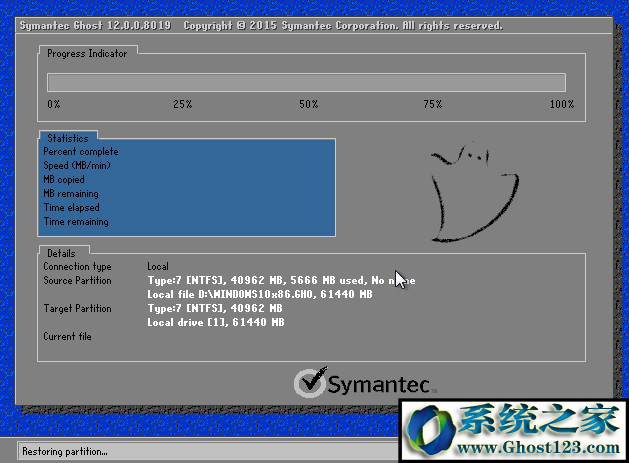Select the Details panel title
The width and height of the screenshot is (629, 463).
pyautogui.click(x=61, y=253)
